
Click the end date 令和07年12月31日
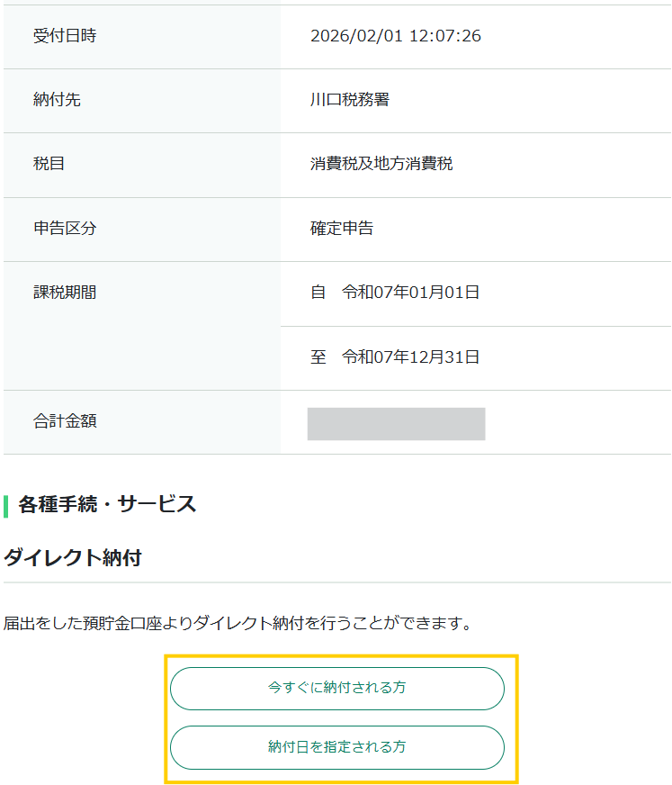[x=410, y=357]
